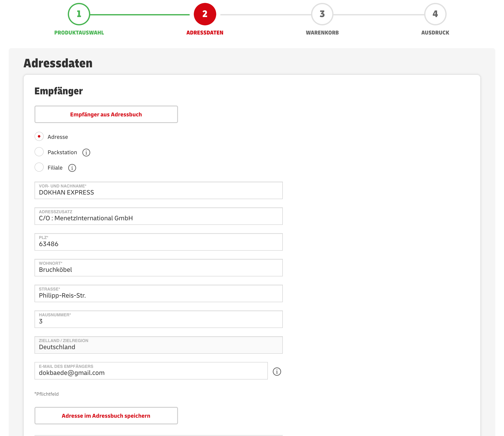The height and width of the screenshot is (436, 504).
Task: Focus the Strasse input field
Action: (x=158, y=294)
